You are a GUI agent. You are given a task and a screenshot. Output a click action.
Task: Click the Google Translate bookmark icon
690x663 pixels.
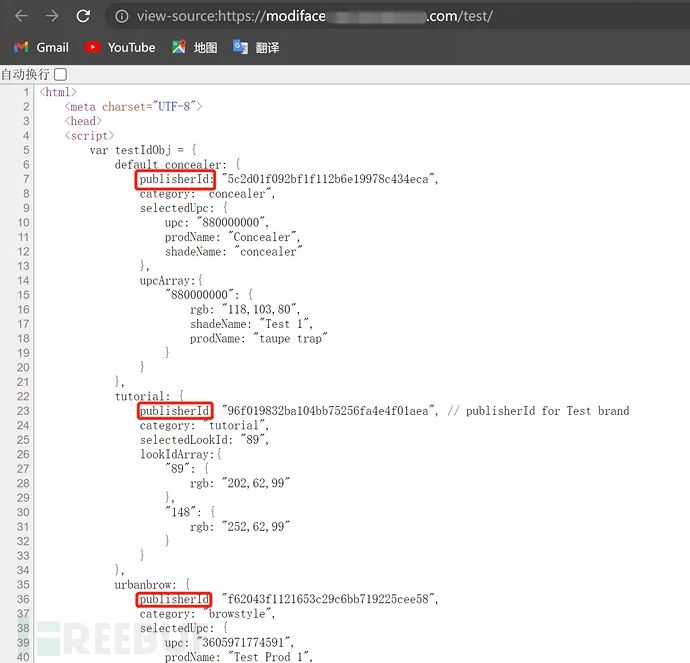coord(240,47)
